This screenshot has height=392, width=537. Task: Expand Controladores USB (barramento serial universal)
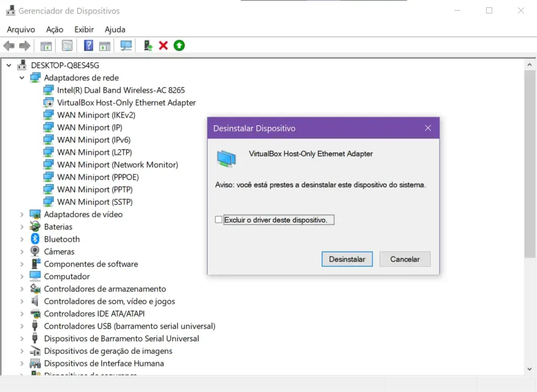click(x=21, y=326)
